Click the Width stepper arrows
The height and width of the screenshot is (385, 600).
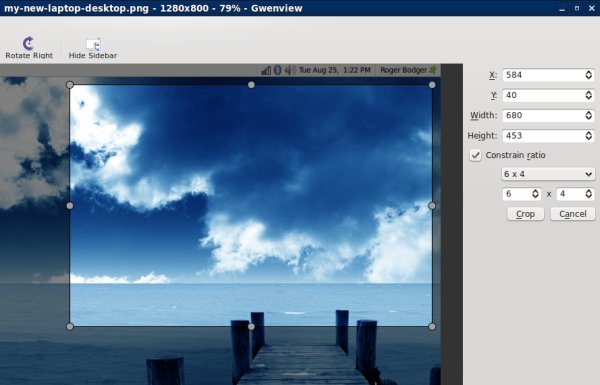(x=589, y=116)
